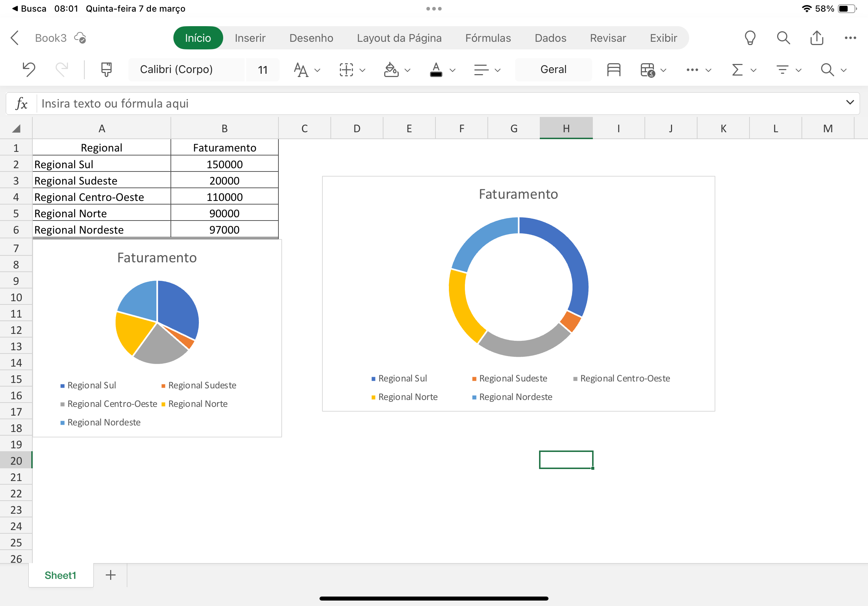Add a new sheet with the plus button

(x=110, y=575)
